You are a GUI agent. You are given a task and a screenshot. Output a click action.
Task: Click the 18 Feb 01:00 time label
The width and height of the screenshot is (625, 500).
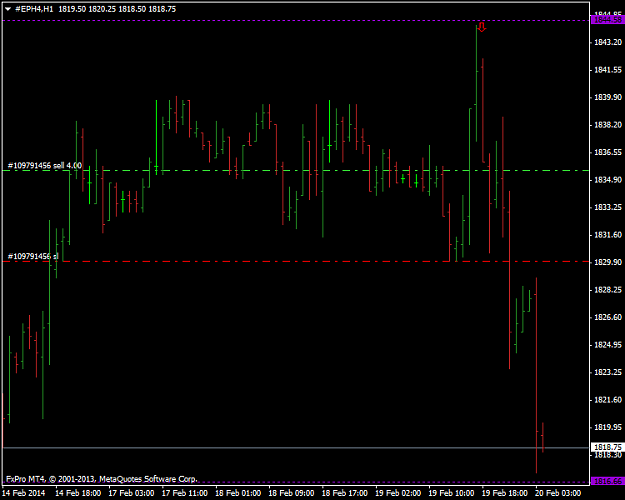238,493
